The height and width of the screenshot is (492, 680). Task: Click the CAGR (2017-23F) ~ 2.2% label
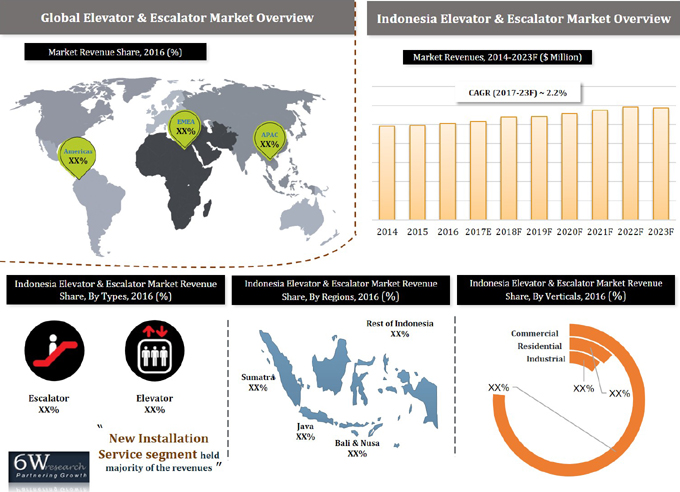[x=518, y=93]
